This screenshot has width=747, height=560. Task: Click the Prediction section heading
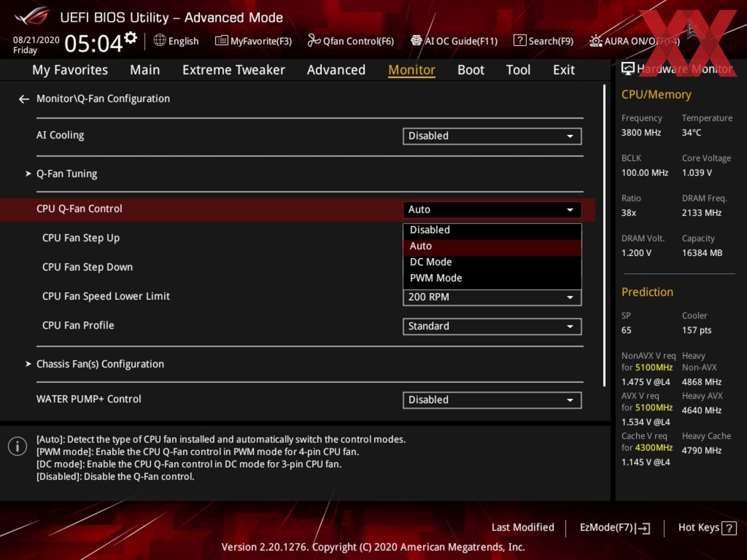tap(647, 292)
